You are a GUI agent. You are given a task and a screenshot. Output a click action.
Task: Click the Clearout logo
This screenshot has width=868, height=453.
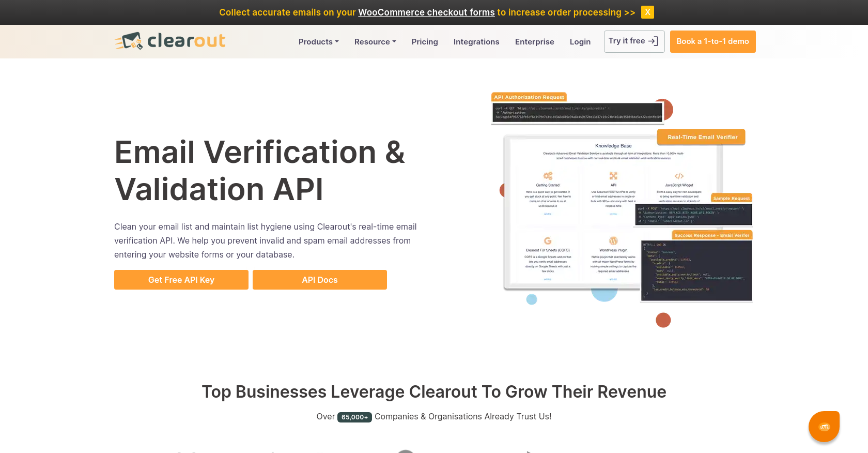(170, 41)
